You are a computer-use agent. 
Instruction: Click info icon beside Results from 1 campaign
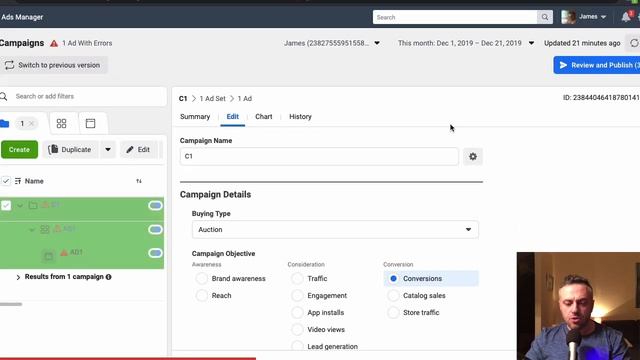point(109,277)
